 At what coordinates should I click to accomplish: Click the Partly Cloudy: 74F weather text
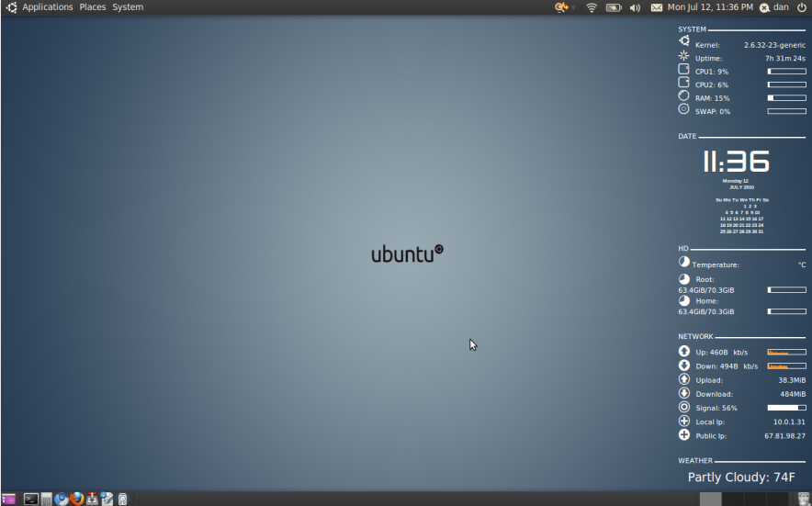[741, 478]
